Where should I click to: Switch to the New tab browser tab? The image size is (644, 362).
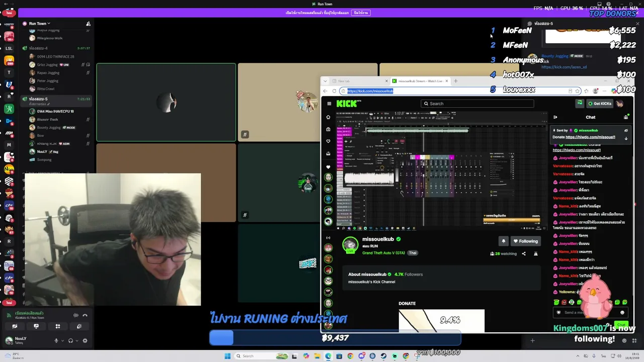(x=359, y=81)
